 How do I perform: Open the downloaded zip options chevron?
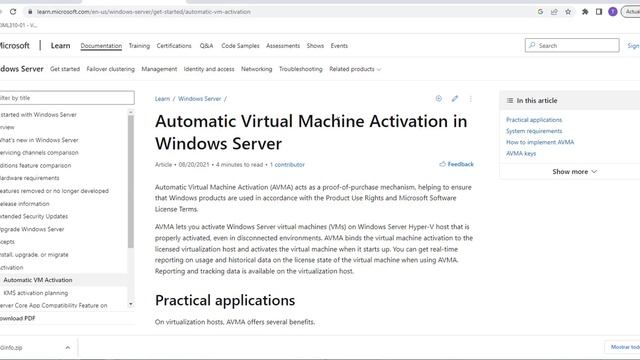coord(68,347)
